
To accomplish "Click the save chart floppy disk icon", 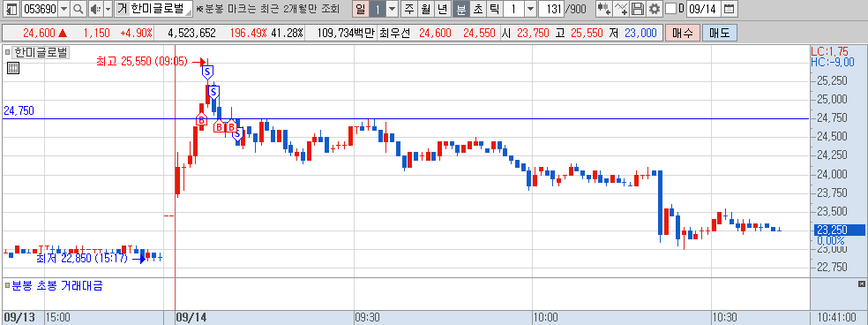I will coord(638,9).
